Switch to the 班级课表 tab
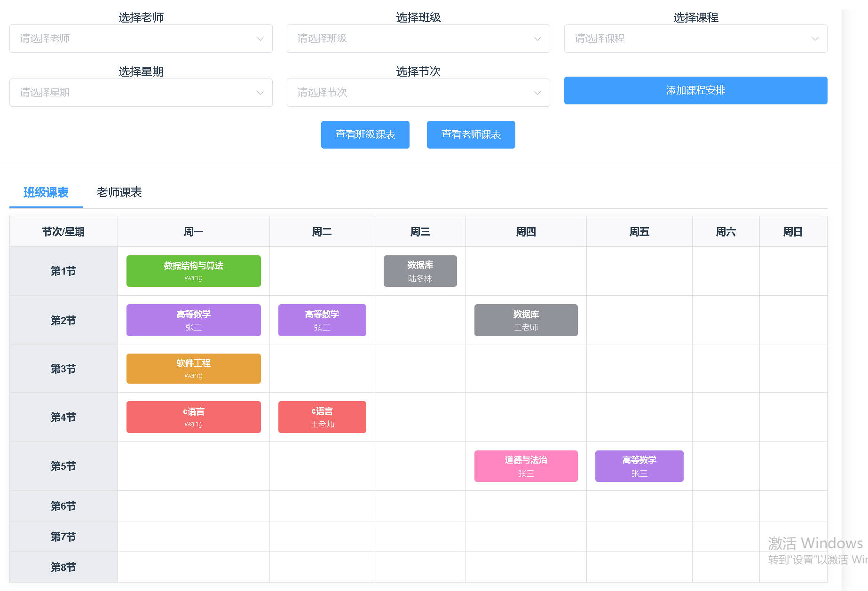The height and width of the screenshot is (591, 868). tap(46, 192)
